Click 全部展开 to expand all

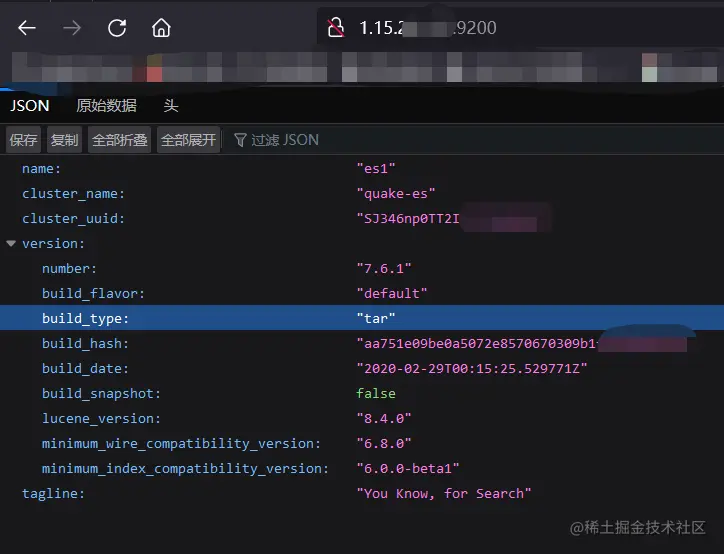[189, 140]
